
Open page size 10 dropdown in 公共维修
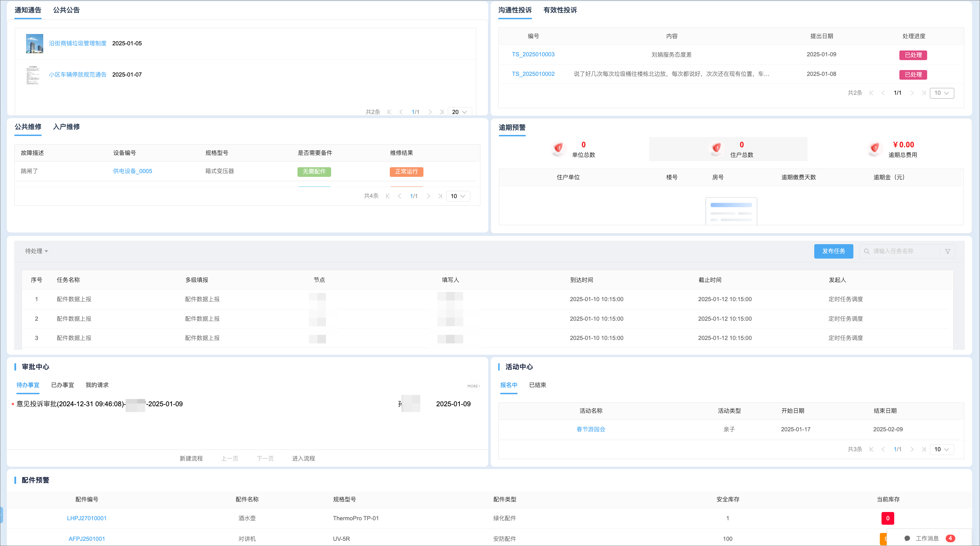[458, 196]
